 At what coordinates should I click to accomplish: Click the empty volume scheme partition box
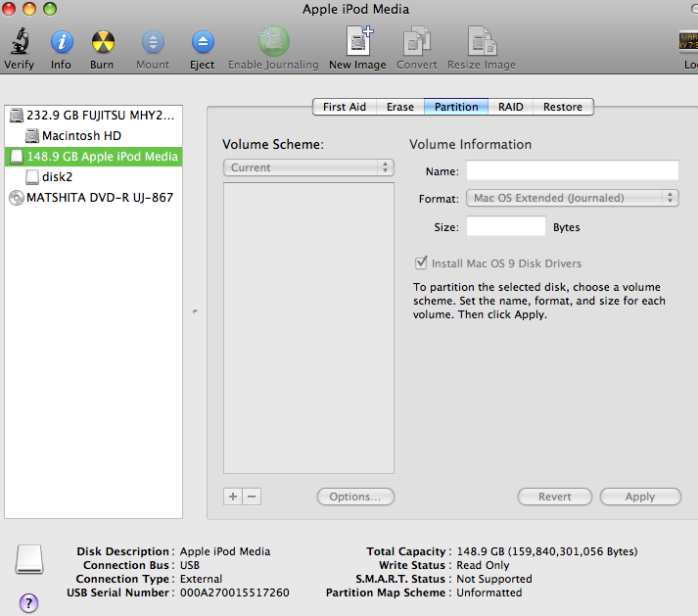coord(308,328)
